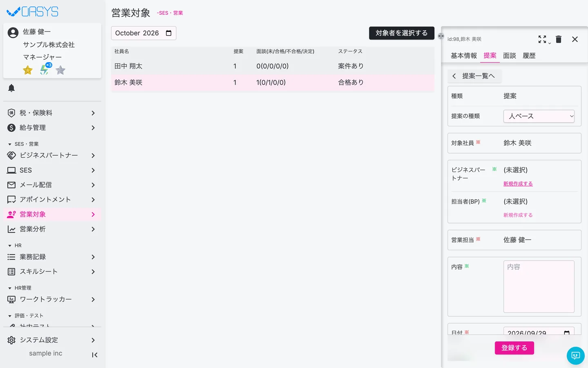
Task: Open the chat support widget
Action: coord(576,356)
